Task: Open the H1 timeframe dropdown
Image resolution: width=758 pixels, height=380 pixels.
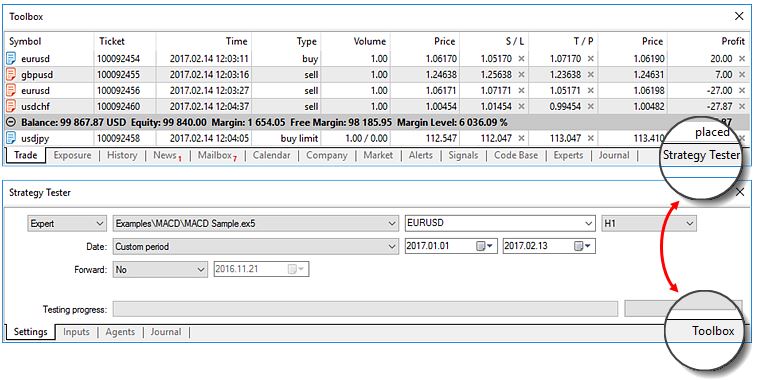Action: pos(649,223)
